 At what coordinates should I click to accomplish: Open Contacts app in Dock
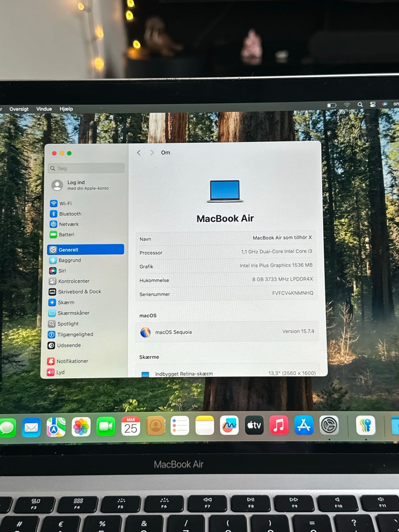point(156,426)
